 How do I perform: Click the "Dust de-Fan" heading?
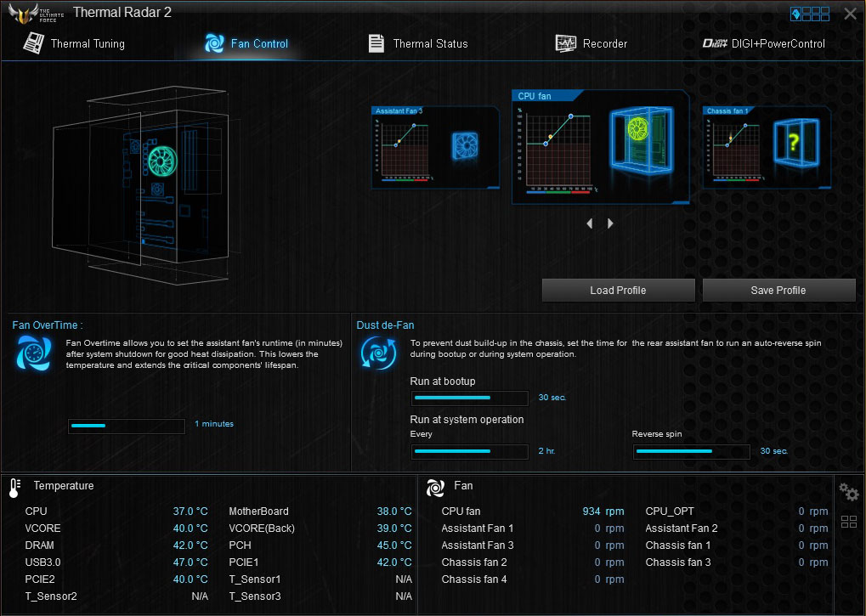(386, 325)
